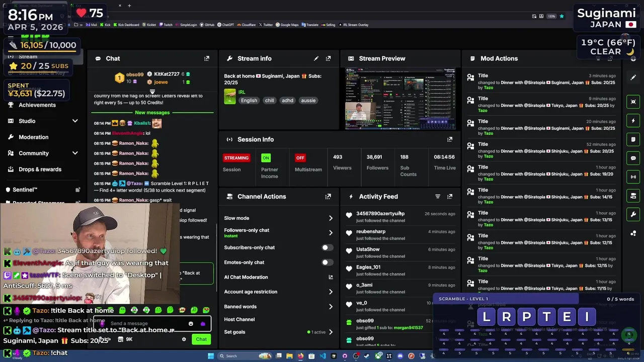Image resolution: width=644 pixels, height=362 pixels.
Task: Click Windows Start button on taskbar
Action: coord(211,356)
